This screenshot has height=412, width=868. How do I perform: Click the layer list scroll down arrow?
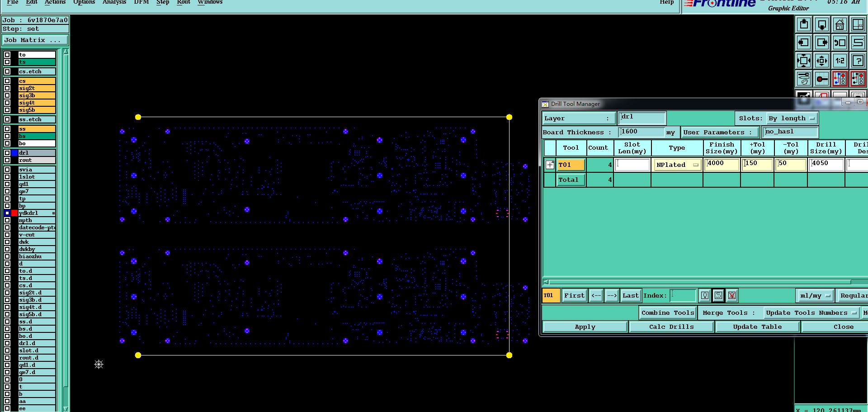coord(66,409)
